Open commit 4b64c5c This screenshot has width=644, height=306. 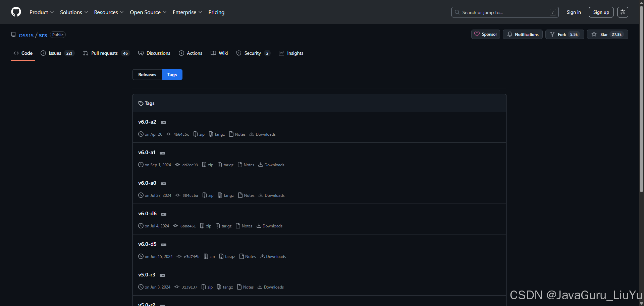click(x=178, y=134)
